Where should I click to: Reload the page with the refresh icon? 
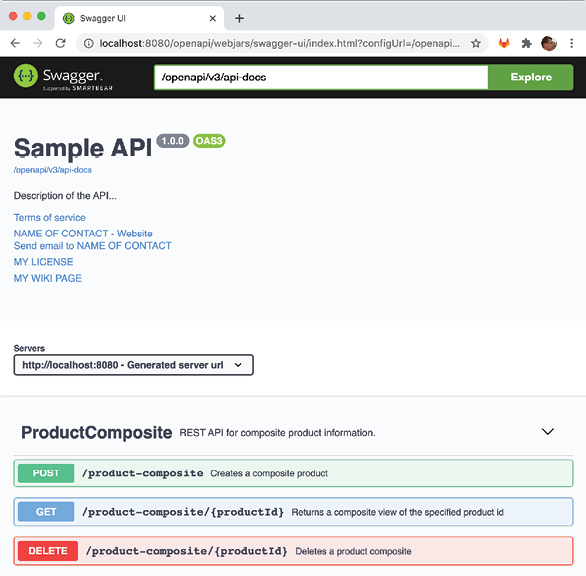61,43
